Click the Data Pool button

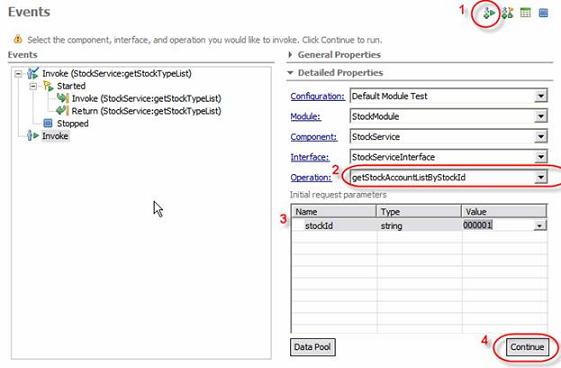pos(312,347)
